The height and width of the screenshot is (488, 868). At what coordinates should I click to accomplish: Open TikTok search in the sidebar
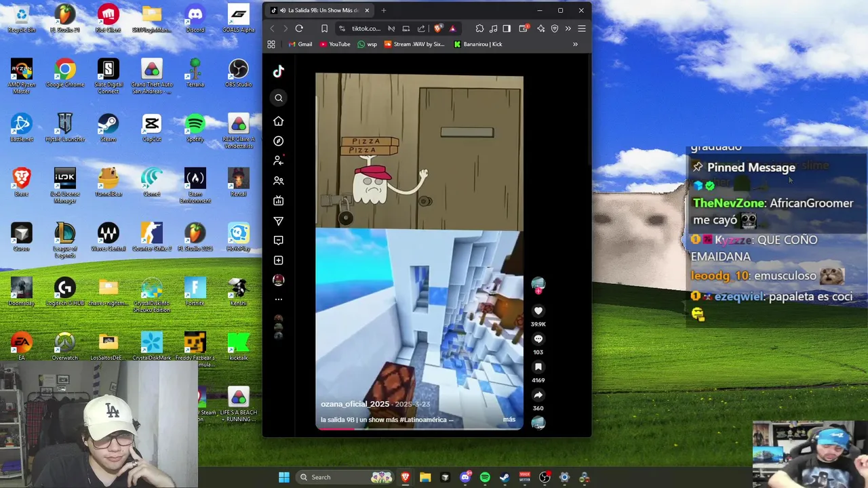click(279, 98)
